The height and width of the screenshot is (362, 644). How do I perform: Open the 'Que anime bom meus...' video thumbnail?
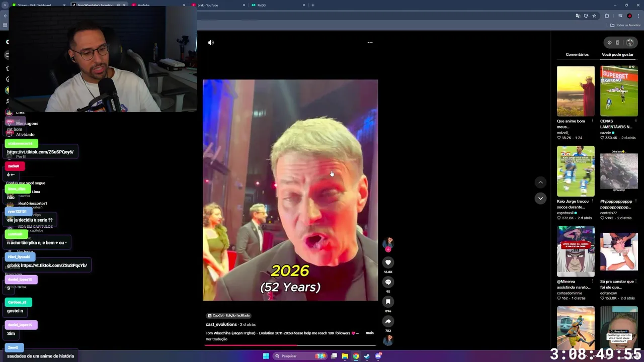pos(576,91)
